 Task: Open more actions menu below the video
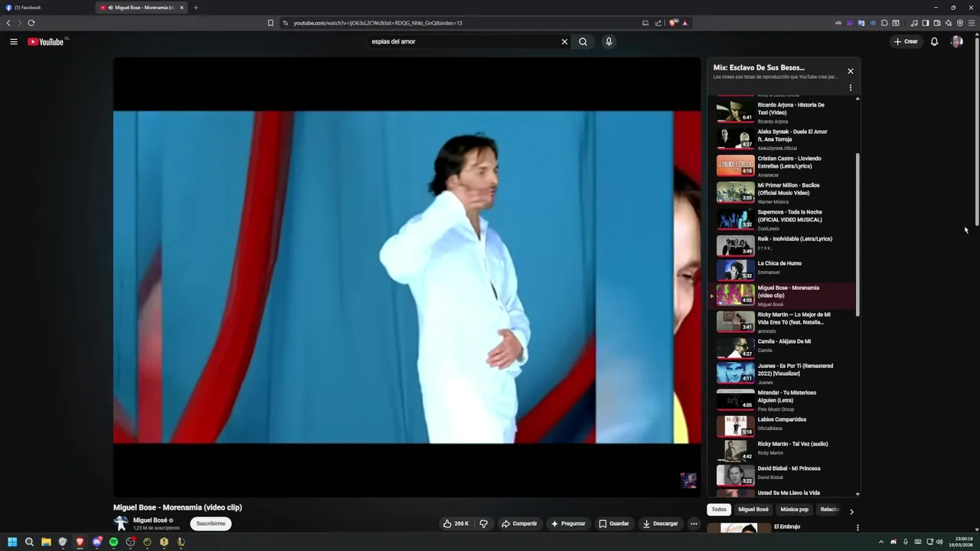tap(694, 523)
